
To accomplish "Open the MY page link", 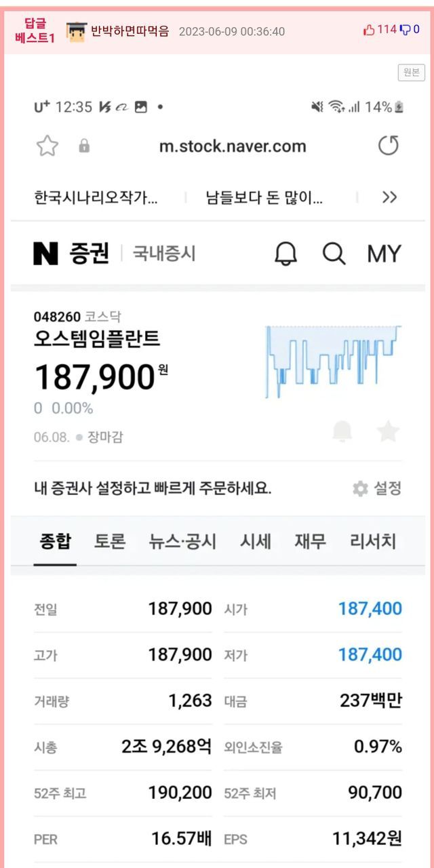I will [x=384, y=254].
